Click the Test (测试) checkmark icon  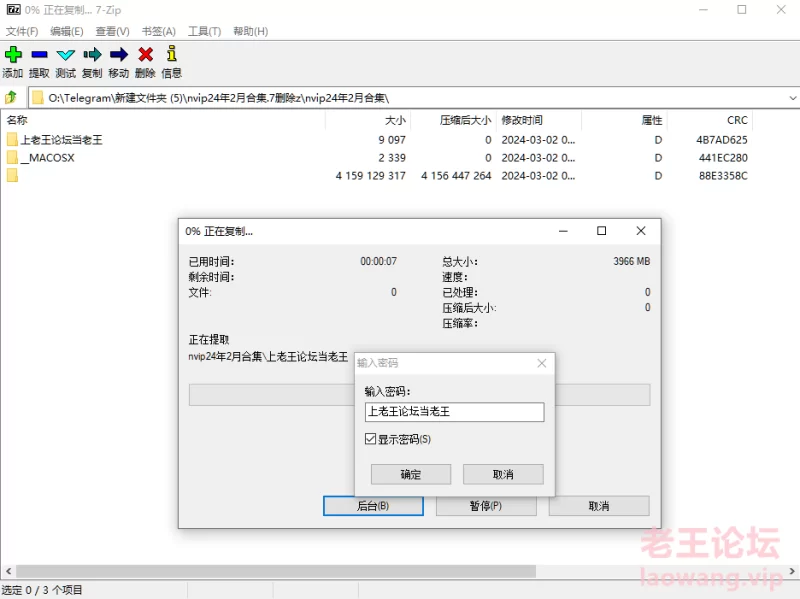66,55
